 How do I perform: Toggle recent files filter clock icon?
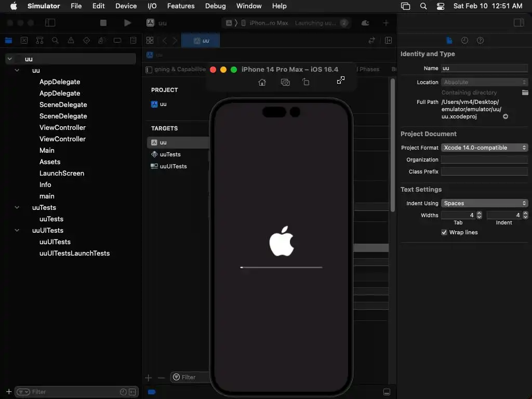click(123, 392)
